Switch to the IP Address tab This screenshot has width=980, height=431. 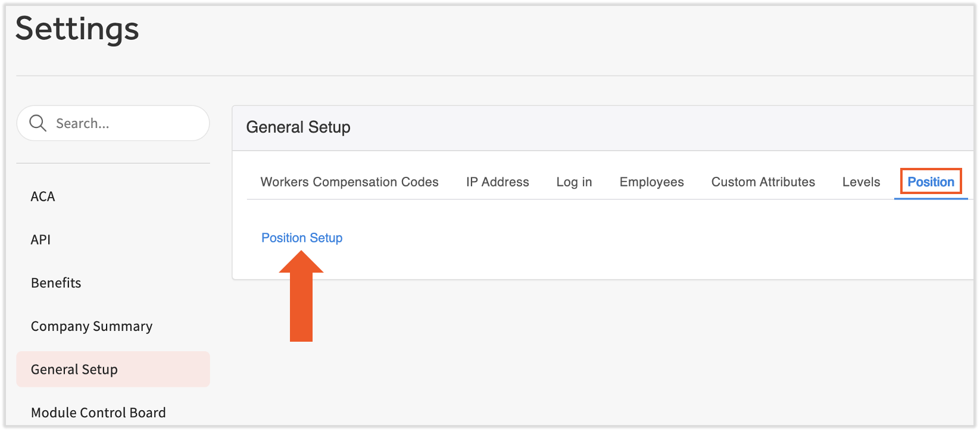pyautogui.click(x=497, y=182)
